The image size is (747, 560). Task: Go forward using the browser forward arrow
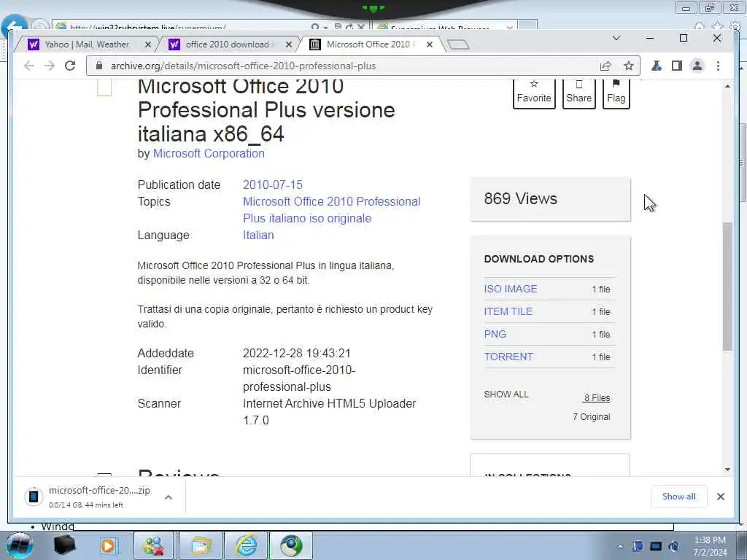(50, 66)
